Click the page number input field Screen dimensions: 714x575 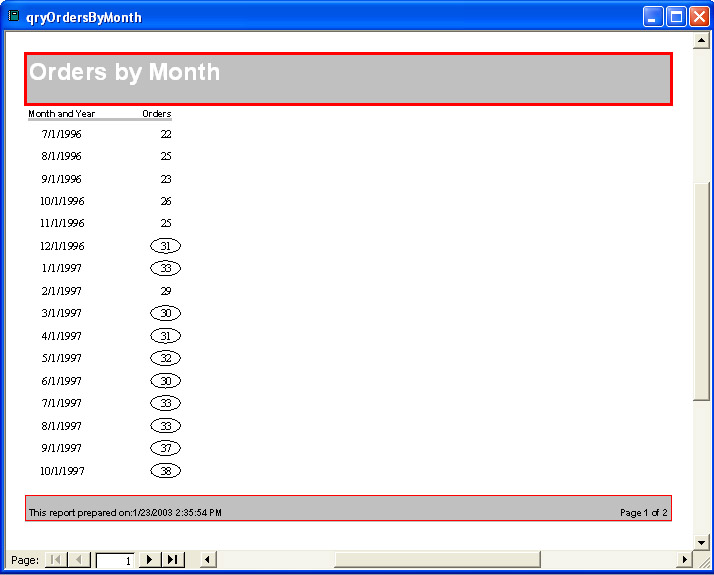click(115, 561)
